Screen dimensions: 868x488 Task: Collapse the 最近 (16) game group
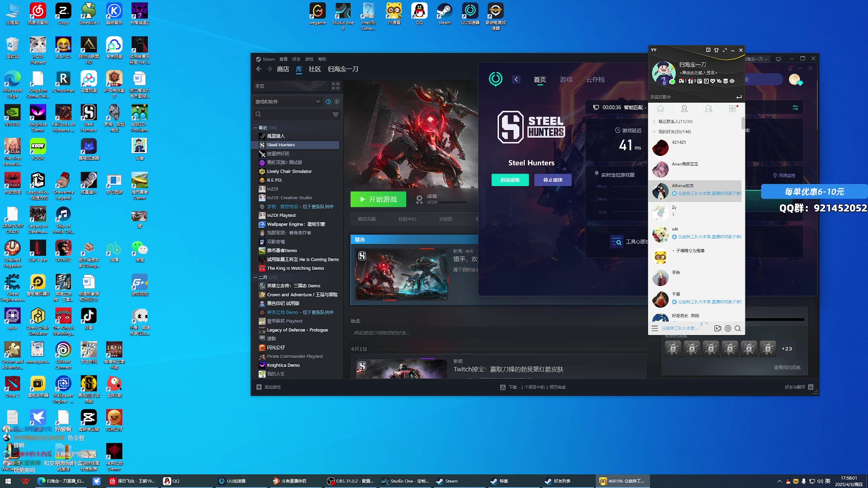255,128
